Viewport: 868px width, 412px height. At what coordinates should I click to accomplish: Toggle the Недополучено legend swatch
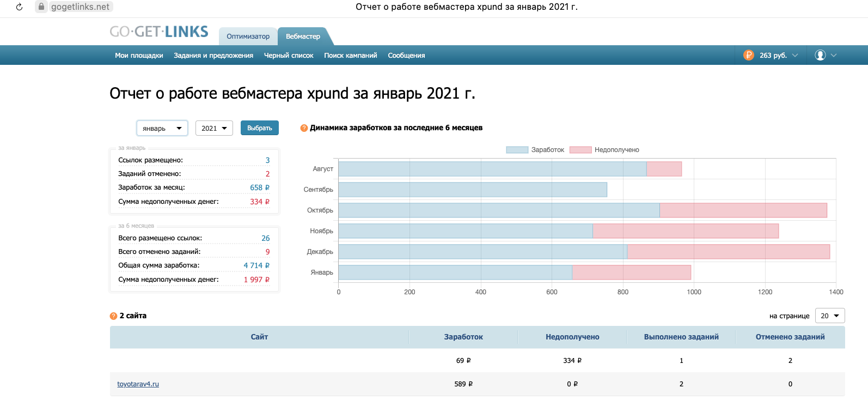(x=580, y=150)
